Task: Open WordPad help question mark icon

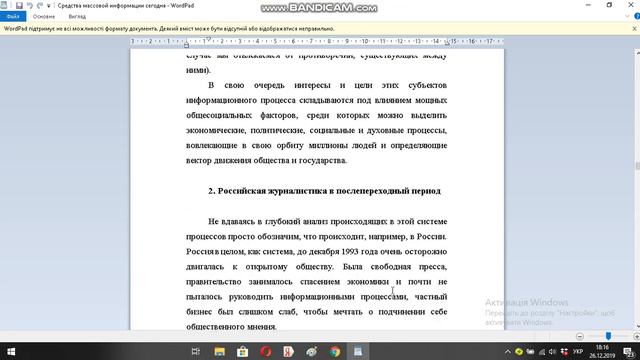Action: tap(637, 16)
